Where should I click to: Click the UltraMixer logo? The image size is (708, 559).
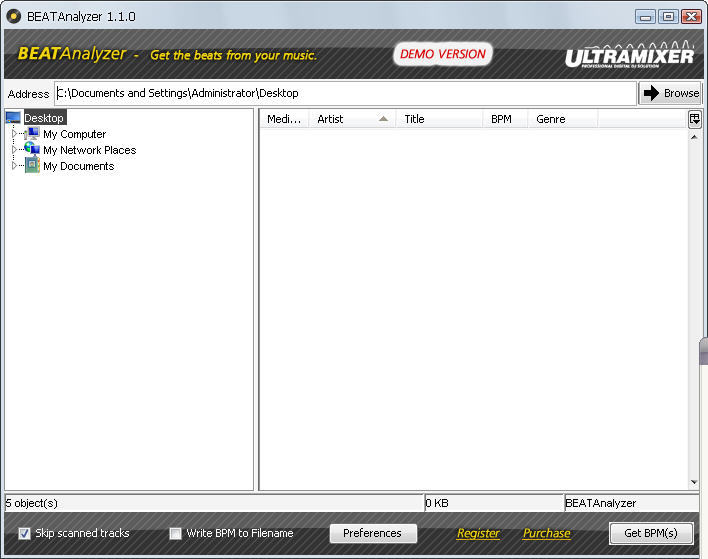click(x=629, y=55)
